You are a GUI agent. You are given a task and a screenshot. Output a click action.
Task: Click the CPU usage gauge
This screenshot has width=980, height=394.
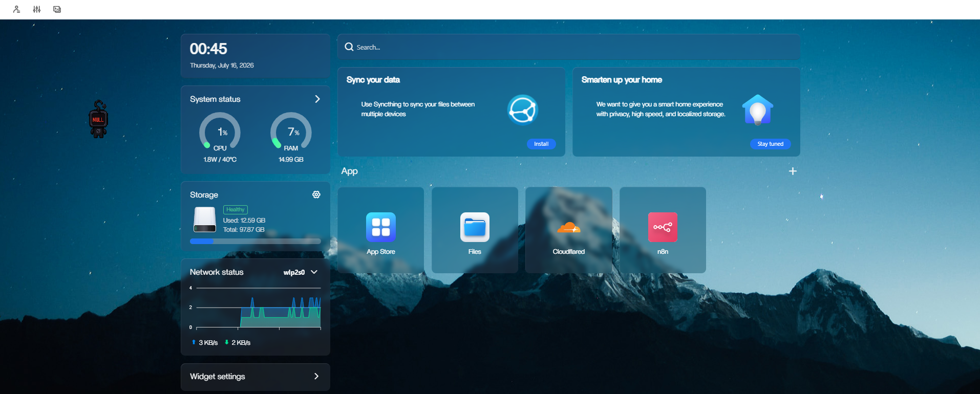coord(220,132)
